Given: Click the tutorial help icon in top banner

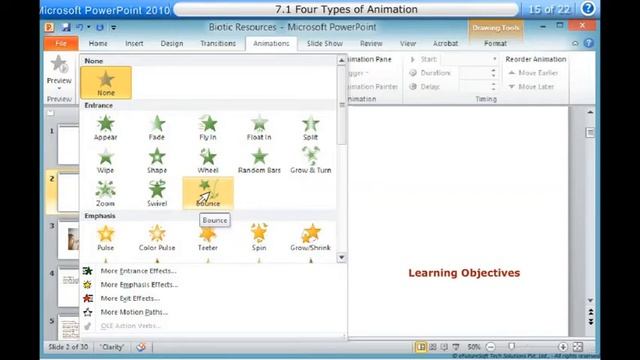Looking at the screenshot, I should [x=588, y=9].
